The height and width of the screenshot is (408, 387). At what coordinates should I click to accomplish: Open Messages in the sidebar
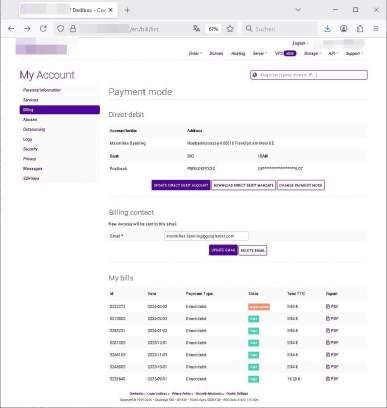tap(32, 169)
